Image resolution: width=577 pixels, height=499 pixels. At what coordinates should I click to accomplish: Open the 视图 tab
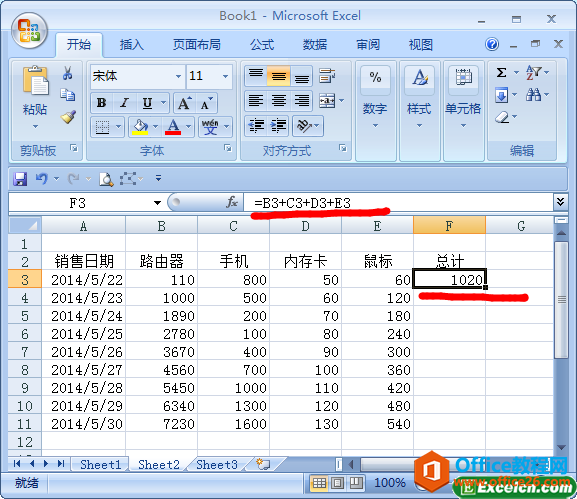tap(421, 45)
